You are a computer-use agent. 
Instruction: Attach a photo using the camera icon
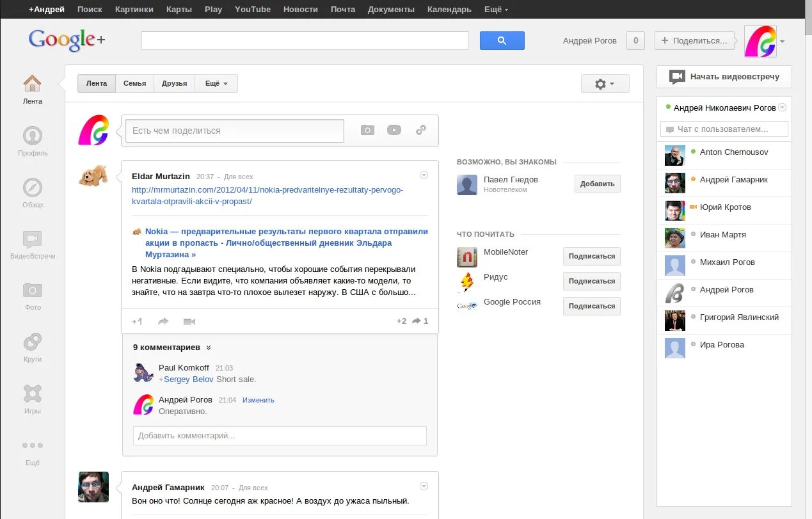click(367, 130)
